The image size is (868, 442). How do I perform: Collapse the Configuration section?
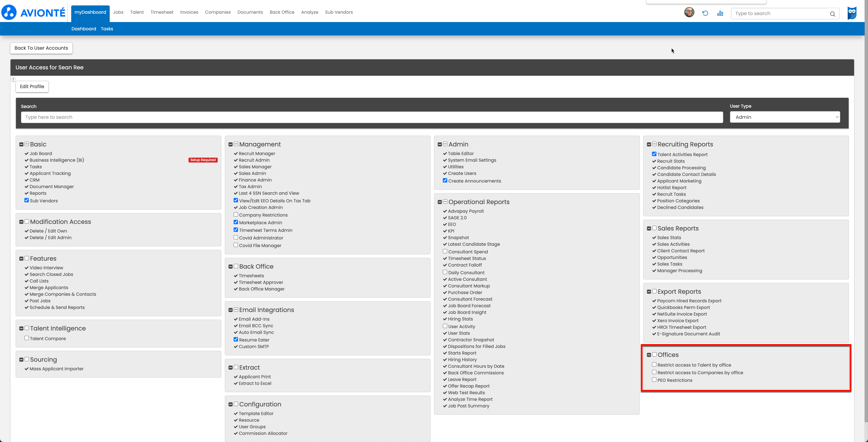231,405
